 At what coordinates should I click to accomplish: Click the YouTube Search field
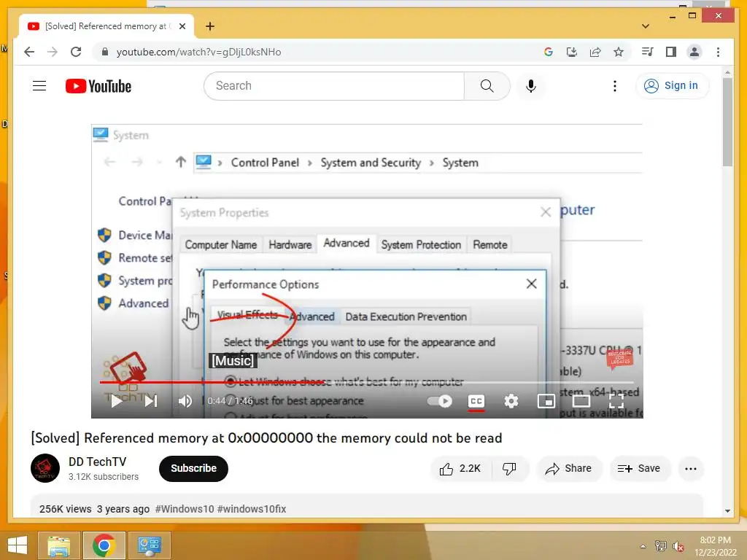click(x=334, y=86)
